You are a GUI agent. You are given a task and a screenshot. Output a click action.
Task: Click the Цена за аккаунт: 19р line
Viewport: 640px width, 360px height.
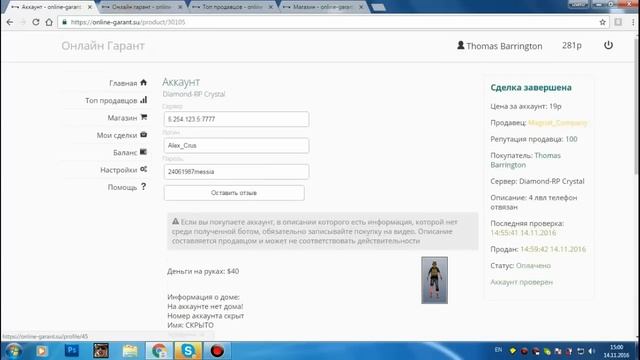pos(526,106)
